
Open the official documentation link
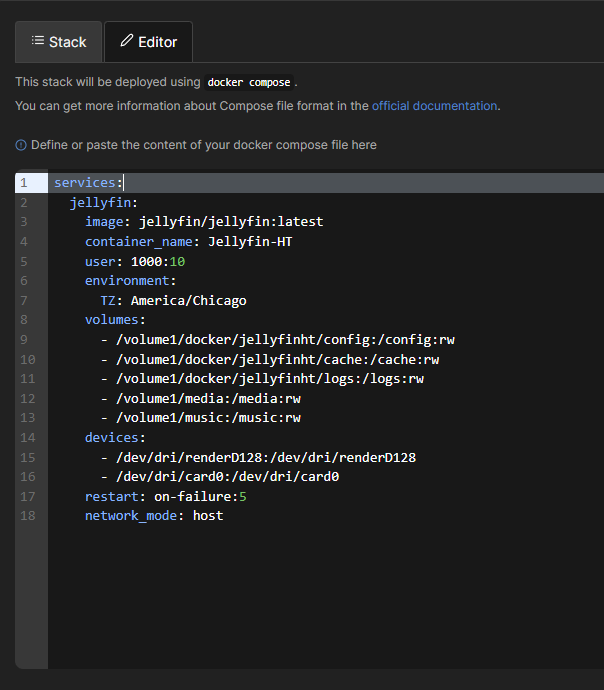tap(434, 105)
